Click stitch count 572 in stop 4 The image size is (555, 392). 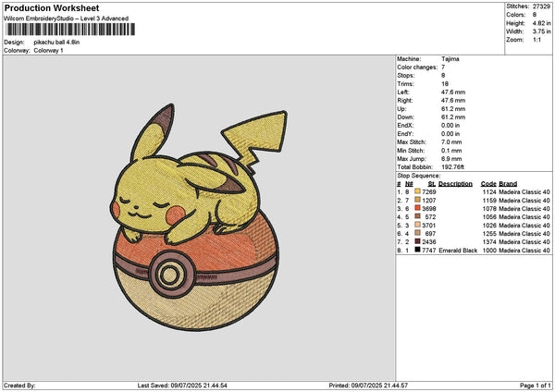[430, 217]
